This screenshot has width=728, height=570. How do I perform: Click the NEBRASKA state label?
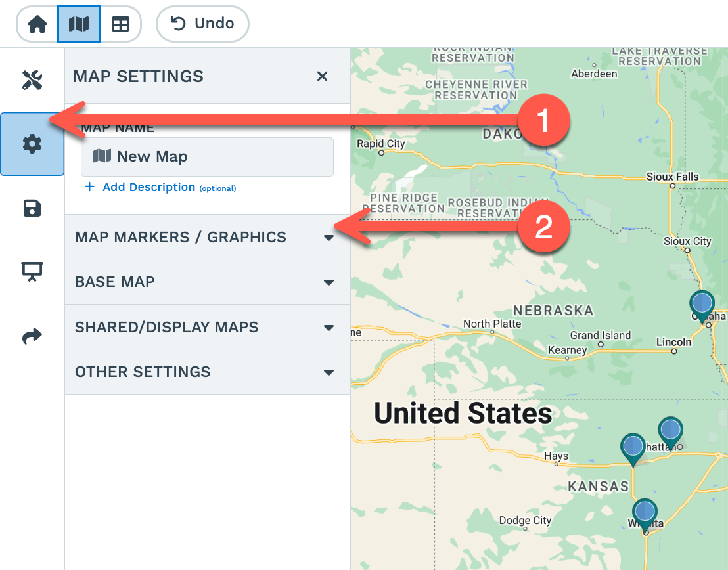pyautogui.click(x=553, y=311)
